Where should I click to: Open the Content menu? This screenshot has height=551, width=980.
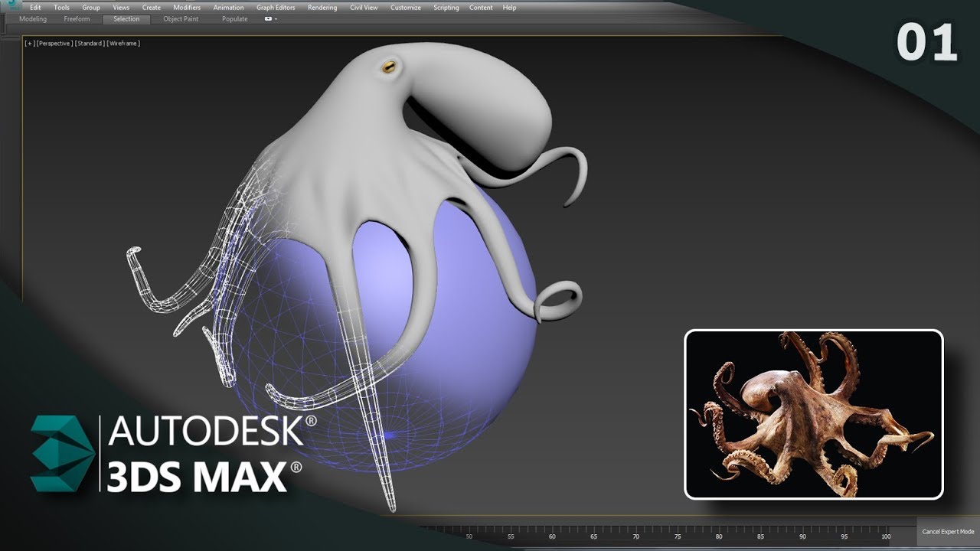point(481,8)
